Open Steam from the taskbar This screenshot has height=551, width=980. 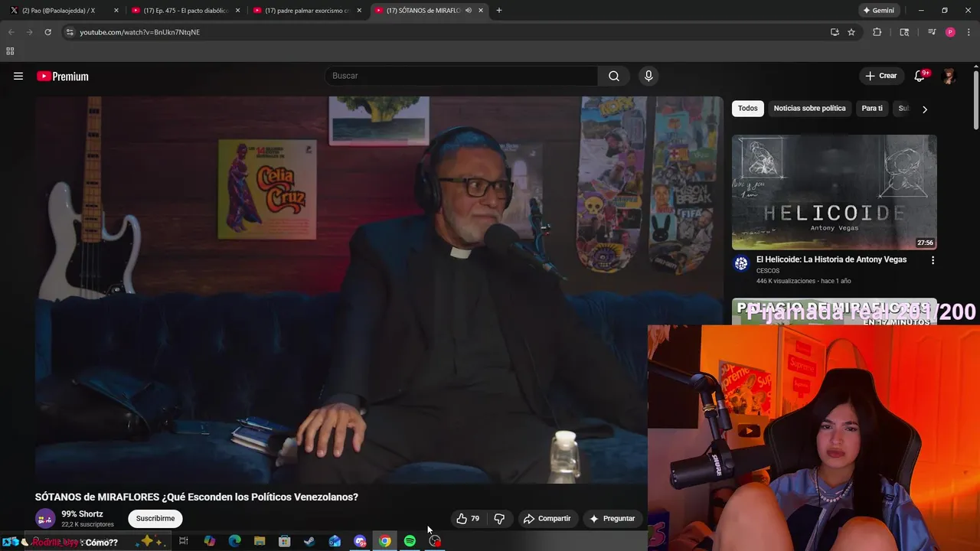309,541
